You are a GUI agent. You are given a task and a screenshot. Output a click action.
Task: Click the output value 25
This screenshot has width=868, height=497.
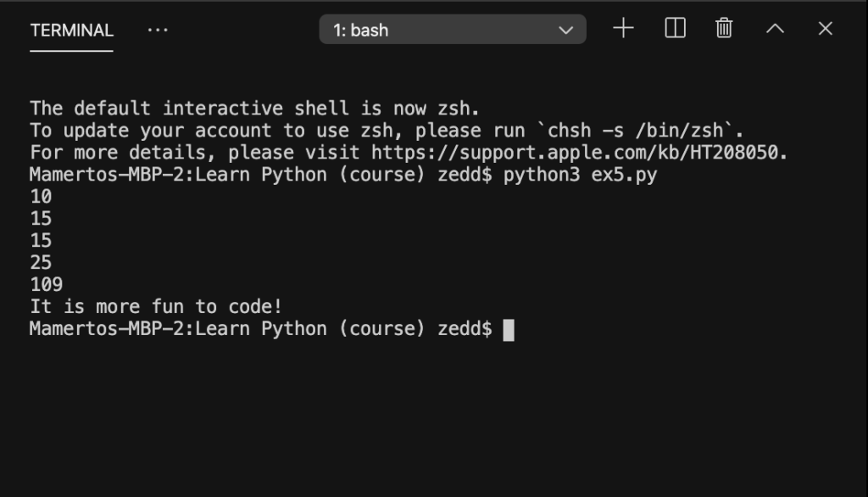point(41,263)
